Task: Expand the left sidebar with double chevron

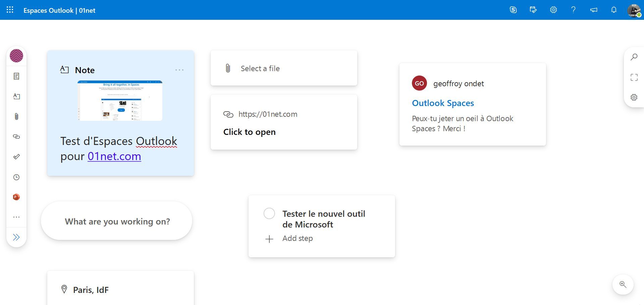Action: coord(16,237)
